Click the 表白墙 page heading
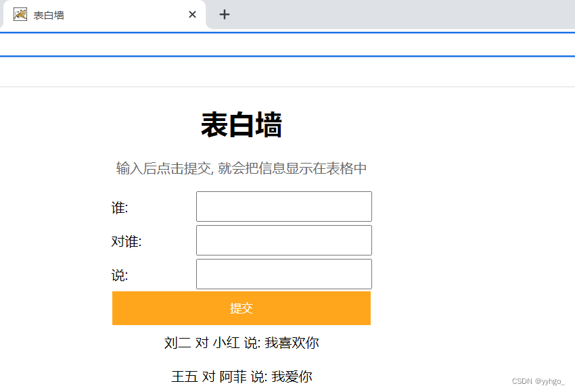Screen dimensions: 575x392 242,125
